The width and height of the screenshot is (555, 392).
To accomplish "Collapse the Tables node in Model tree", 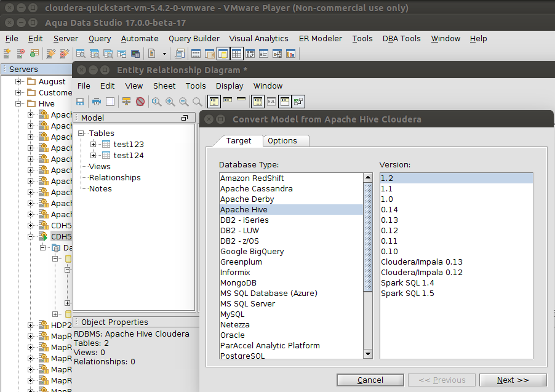I will 82,134.
